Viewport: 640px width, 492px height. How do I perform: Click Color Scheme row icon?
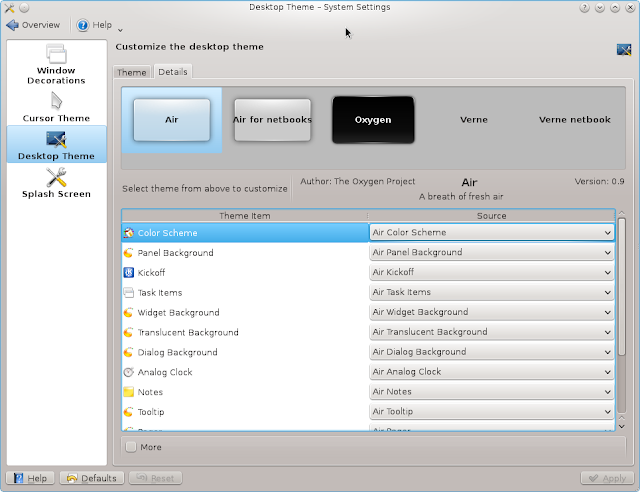[x=129, y=233]
